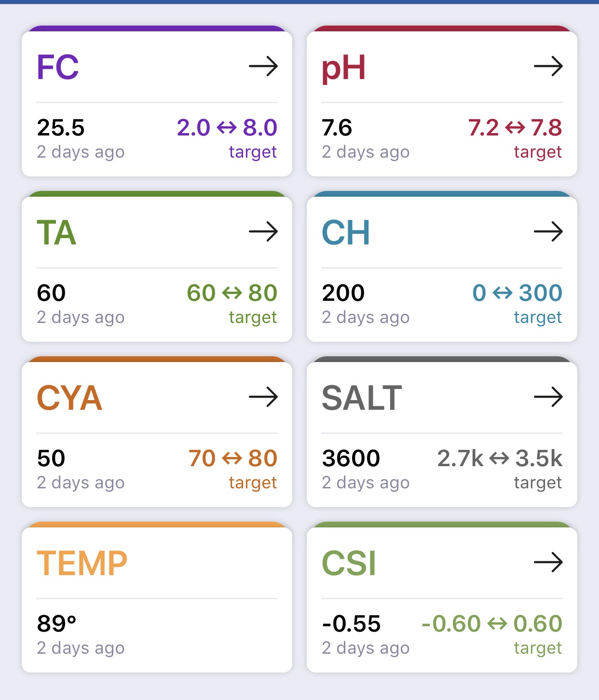Viewport: 599px width, 700px height.
Task: Open CYA details via arrow icon
Action: point(263,397)
